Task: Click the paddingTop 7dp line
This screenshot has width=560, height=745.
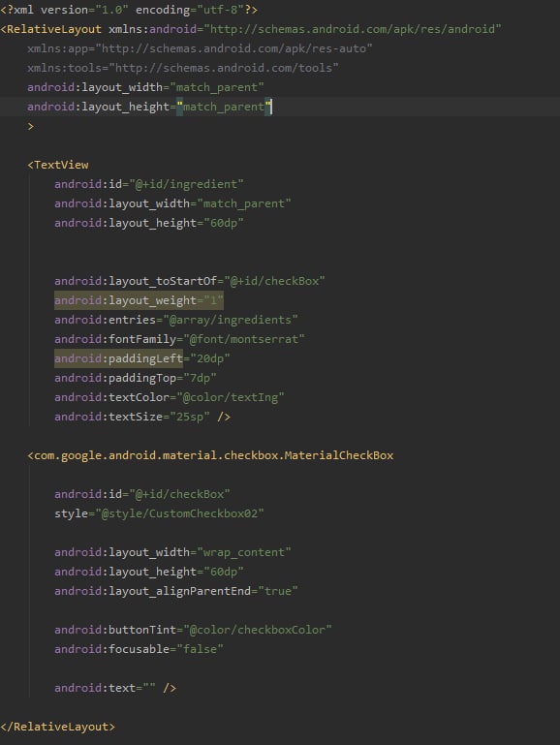Action: (x=136, y=378)
